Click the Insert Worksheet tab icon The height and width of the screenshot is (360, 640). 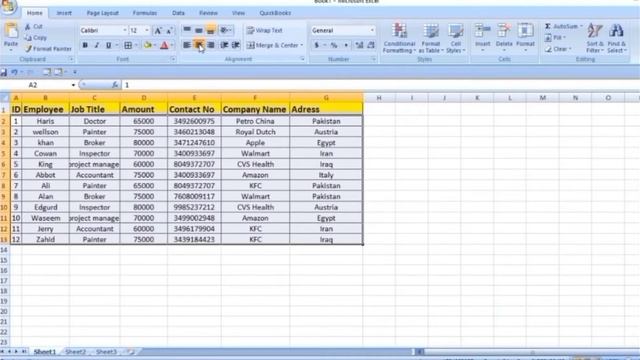(131, 351)
